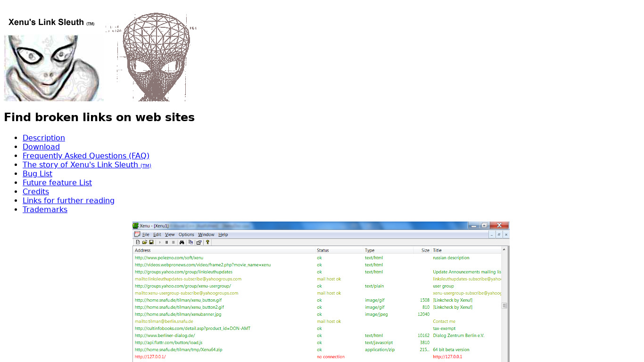644x362 pixels.
Task: Follow the Download link
Action: (41, 147)
